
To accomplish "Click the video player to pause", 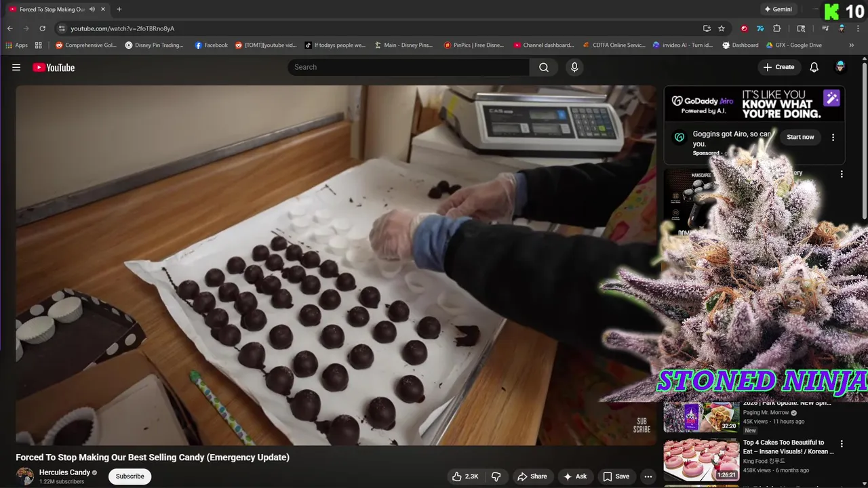I will pyautogui.click(x=336, y=265).
